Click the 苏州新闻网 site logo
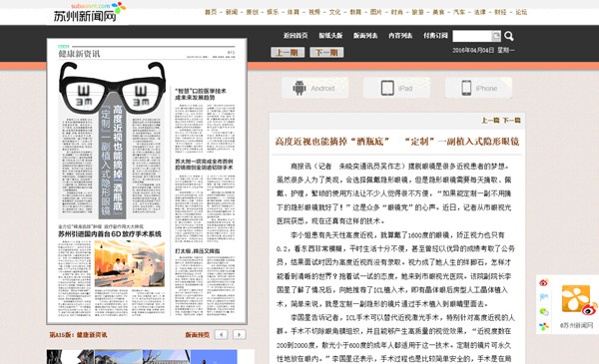The height and width of the screenshot is (364, 599). 89,12
